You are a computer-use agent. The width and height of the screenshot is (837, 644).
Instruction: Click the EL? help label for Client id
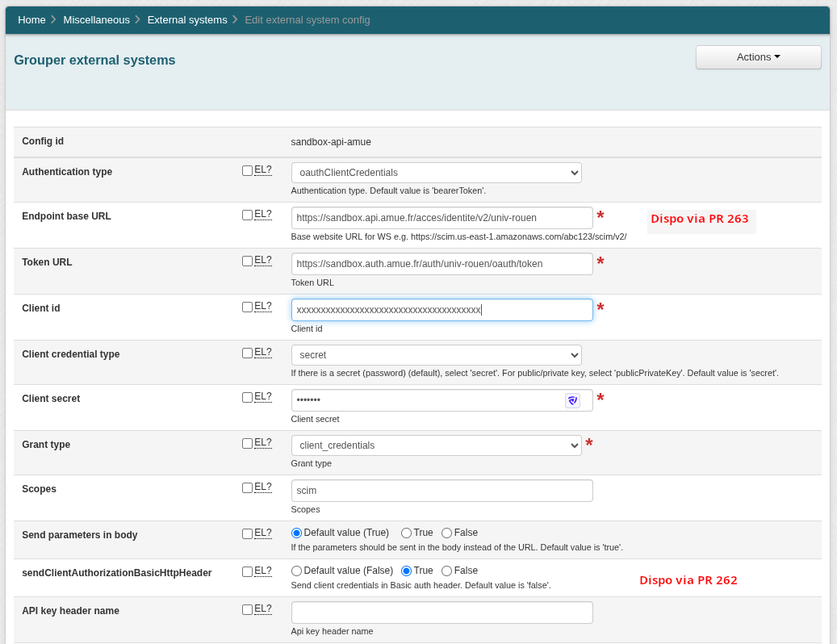[x=262, y=307]
